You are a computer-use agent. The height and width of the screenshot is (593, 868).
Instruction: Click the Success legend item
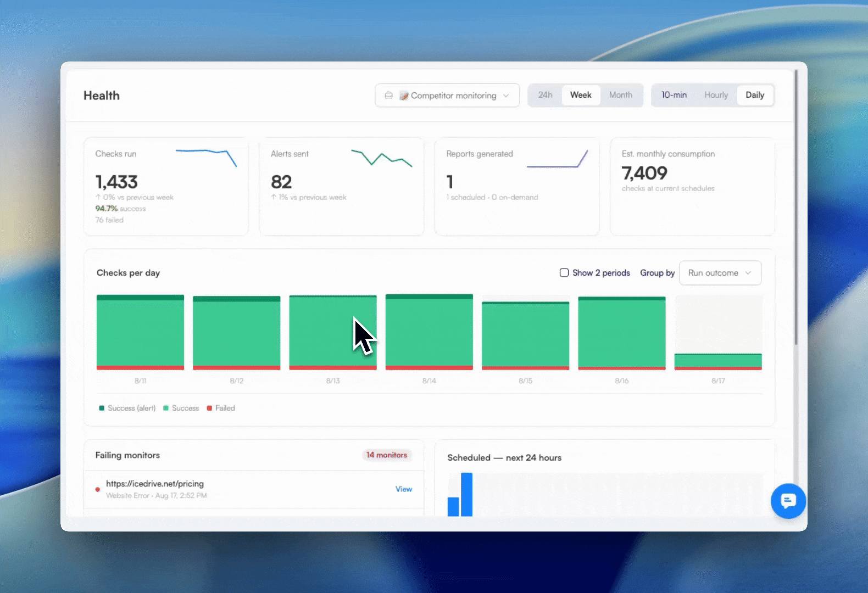(x=181, y=408)
